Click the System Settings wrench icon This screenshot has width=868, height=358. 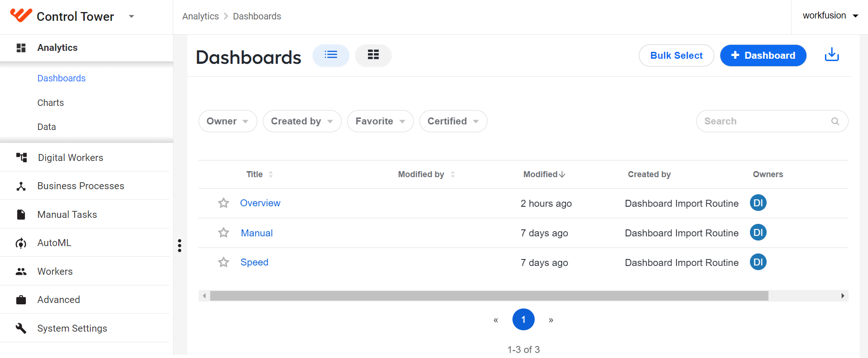click(x=21, y=328)
